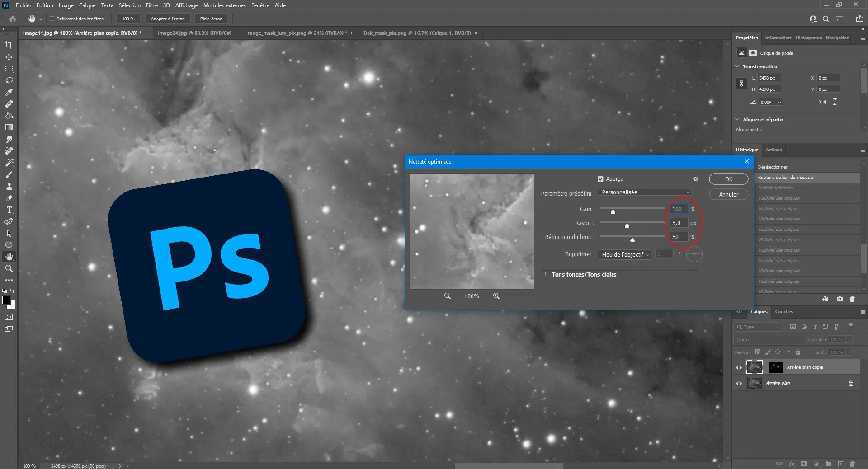
Task: Open the Supprimer blur type dropdown
Action: [x=624, y=255]
